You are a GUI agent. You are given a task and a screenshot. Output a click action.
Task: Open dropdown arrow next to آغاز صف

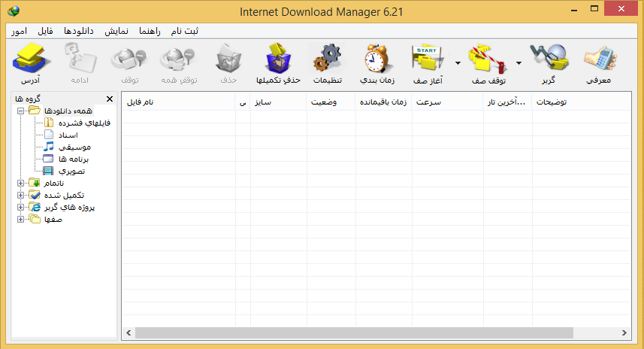458,63
